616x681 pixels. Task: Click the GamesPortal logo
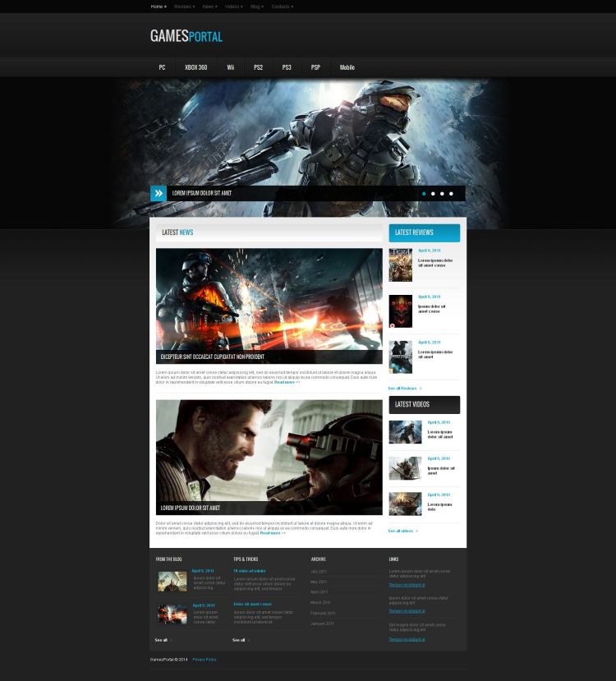tap(186, 36)
